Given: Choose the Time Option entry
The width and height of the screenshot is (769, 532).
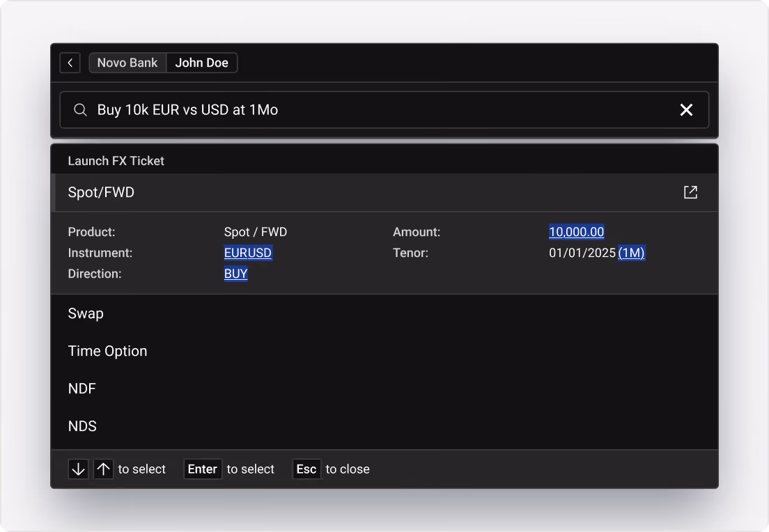Looking at the screenshot, I should pos(384,351).
